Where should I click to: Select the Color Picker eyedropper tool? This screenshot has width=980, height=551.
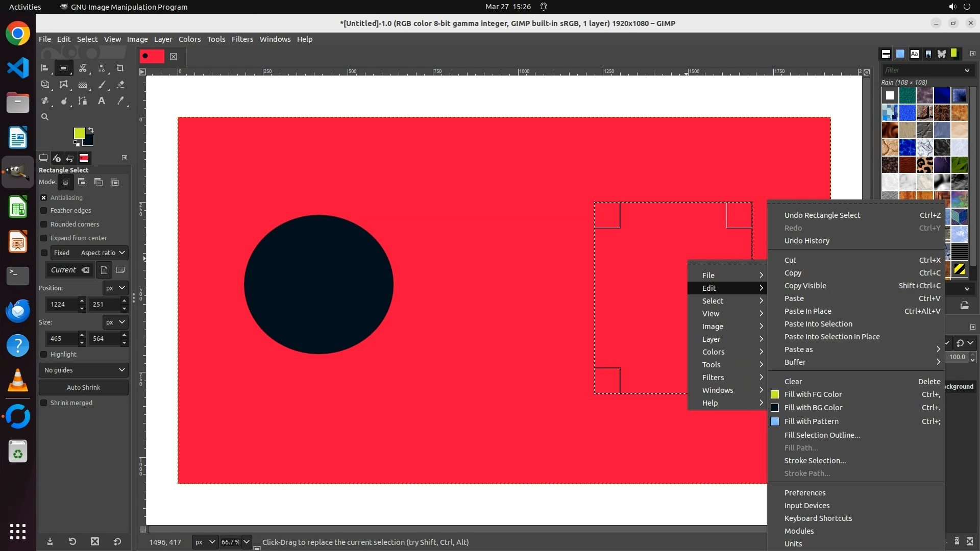[x=120, y=101]
